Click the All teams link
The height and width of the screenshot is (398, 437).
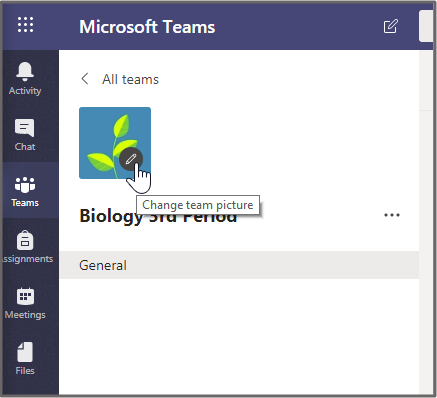coord(130,79)
